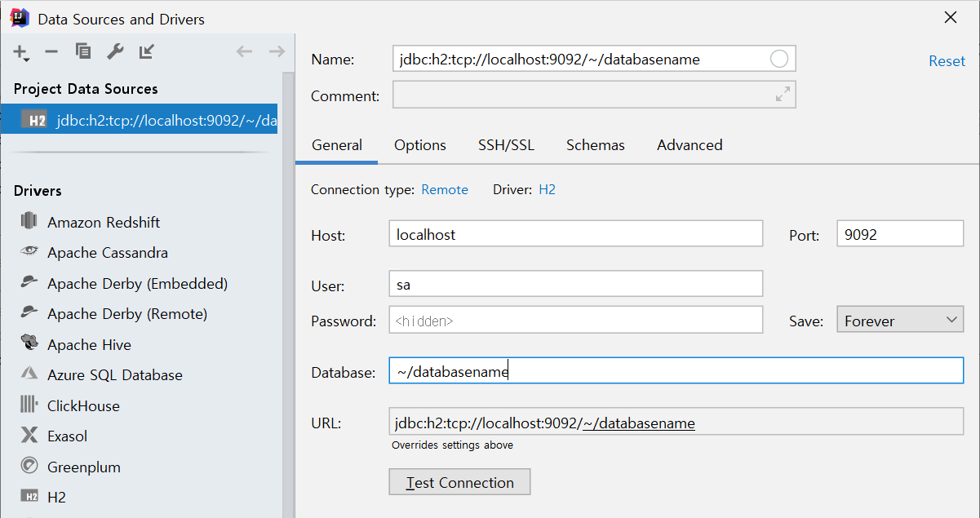980x518 pixels.
Task: Select Apache Derby (Remote) driver
Action: [127, 313]
